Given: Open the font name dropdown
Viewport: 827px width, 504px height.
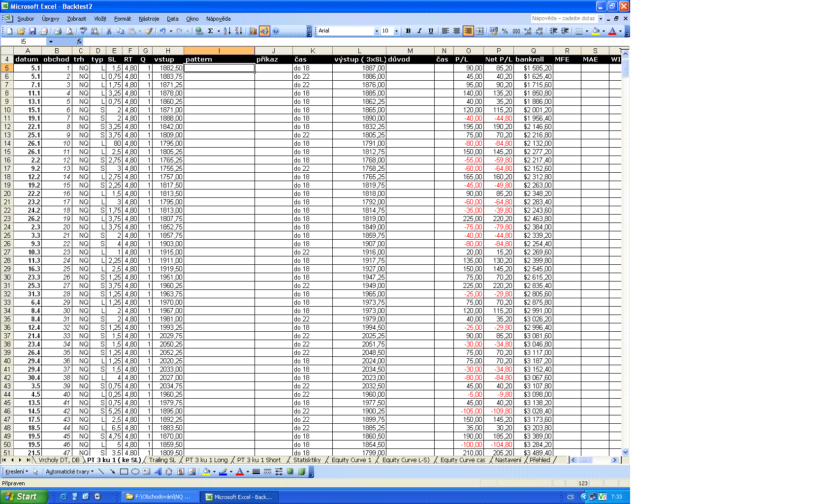Looking at the screenshot, I should [x=377, y=31].
